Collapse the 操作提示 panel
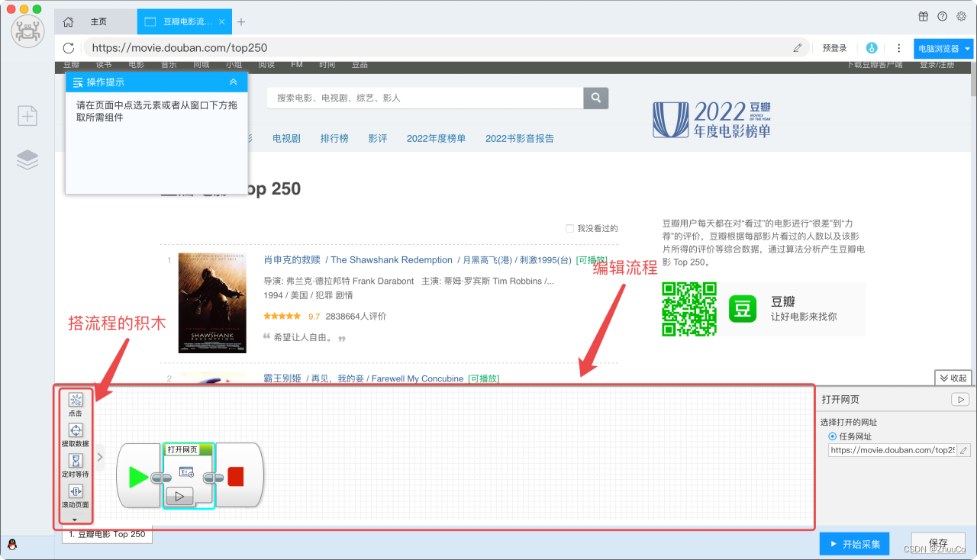 point(234,82)
